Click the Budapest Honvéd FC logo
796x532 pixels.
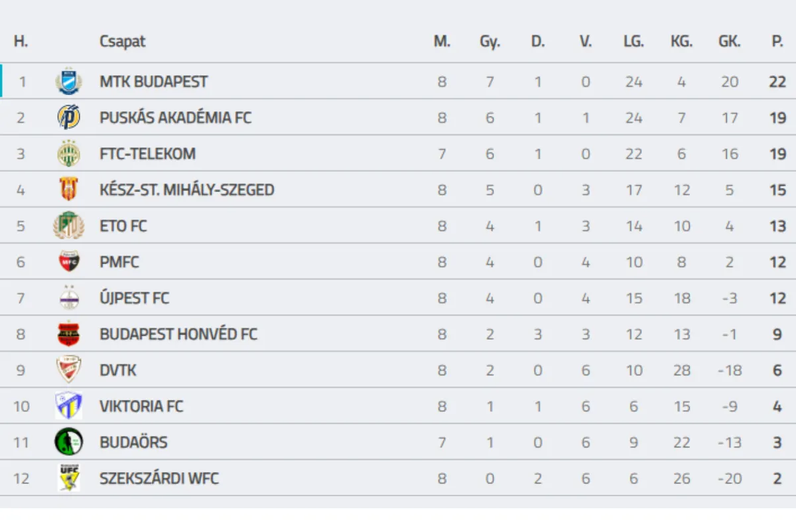[x=68, y=334]
